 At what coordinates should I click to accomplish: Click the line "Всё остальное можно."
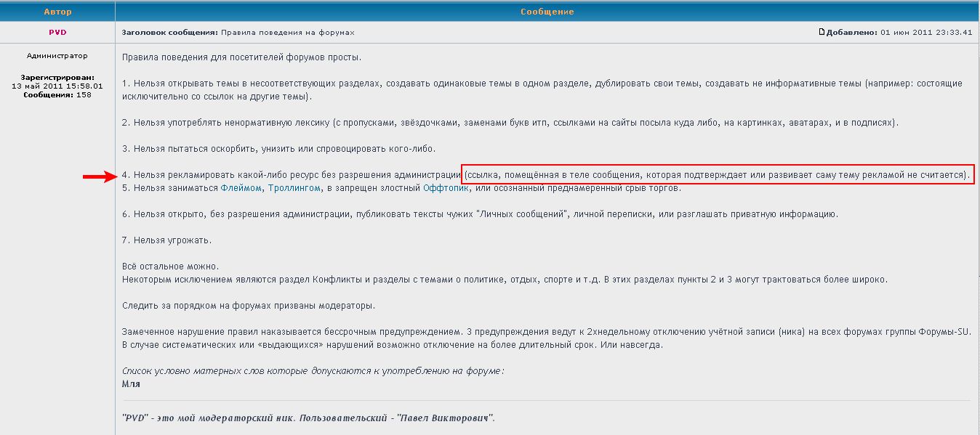click(x=170, y=267)
